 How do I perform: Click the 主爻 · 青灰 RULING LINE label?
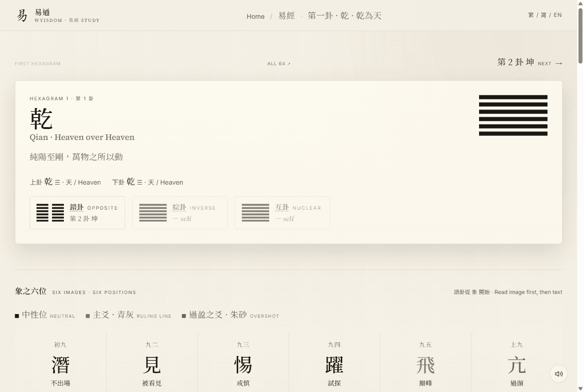tap(132, 315)
